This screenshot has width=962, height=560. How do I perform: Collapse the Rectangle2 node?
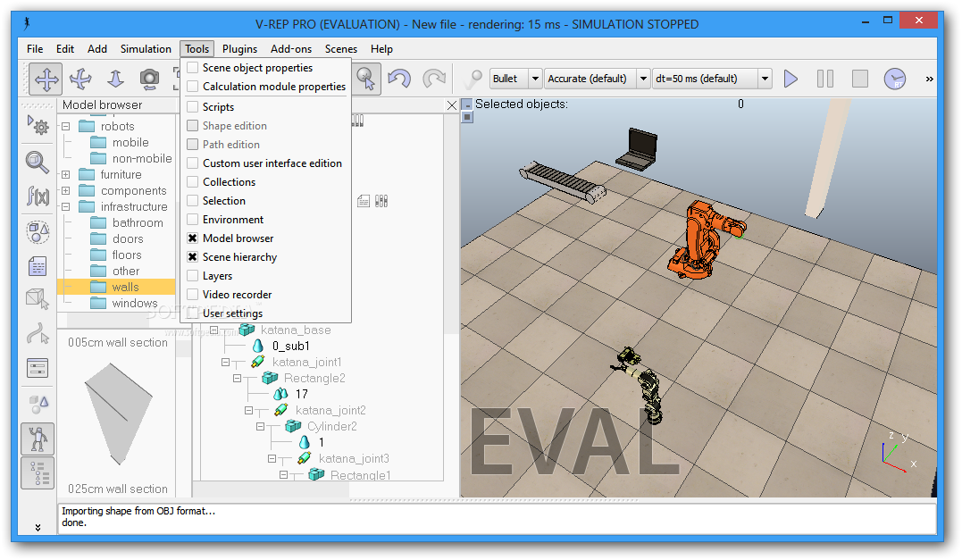(x=238, y=379)
